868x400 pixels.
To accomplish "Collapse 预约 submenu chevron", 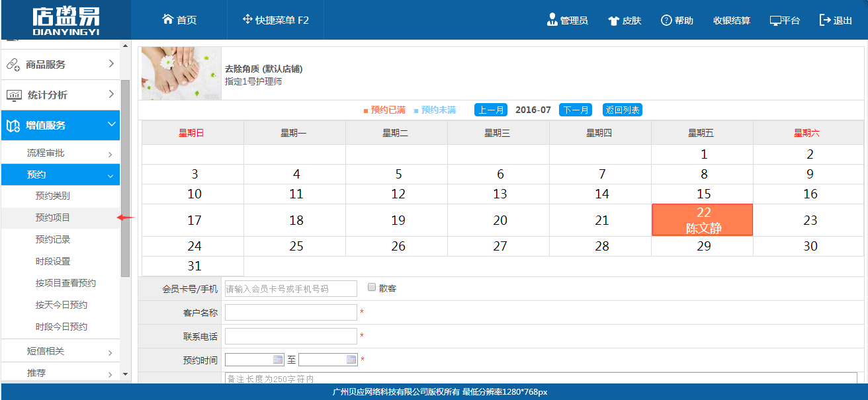I will pos(110,176).
